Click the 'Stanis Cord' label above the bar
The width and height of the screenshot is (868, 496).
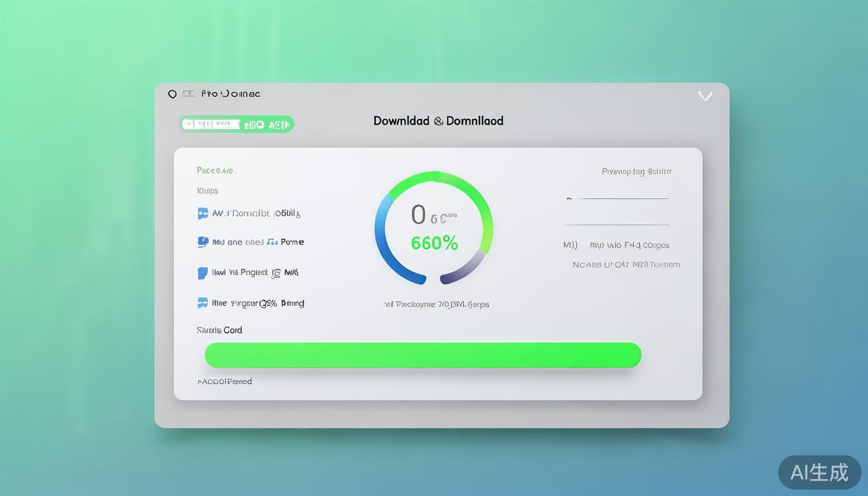[x=220, y=330]
